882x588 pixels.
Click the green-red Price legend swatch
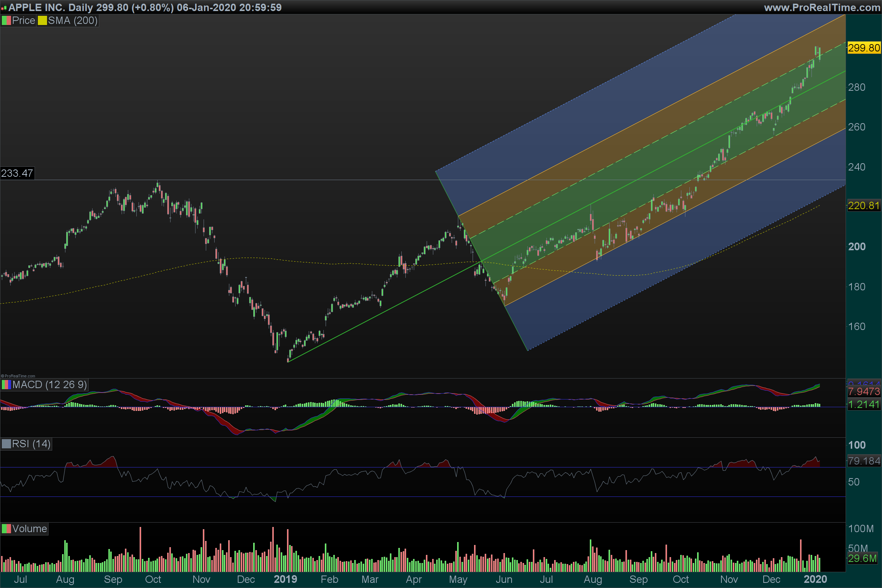[x=6, y=21]
